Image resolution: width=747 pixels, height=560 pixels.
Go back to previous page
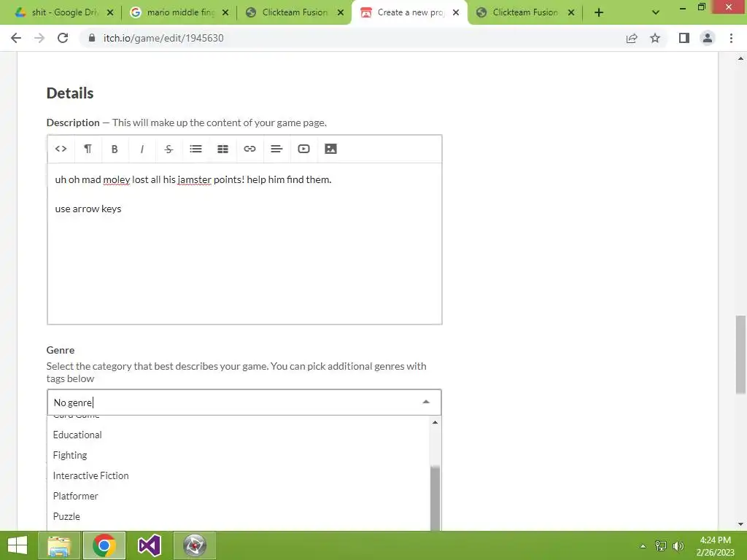[16, 38]
